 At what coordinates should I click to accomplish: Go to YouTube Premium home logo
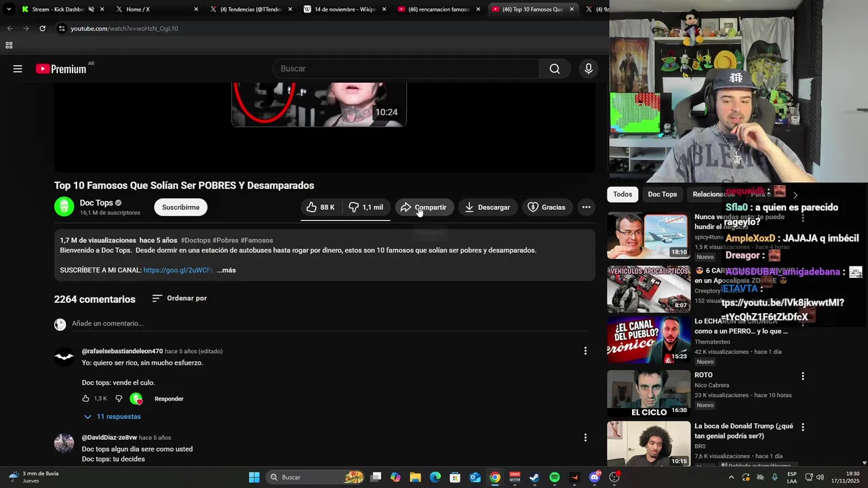point(61,68)
